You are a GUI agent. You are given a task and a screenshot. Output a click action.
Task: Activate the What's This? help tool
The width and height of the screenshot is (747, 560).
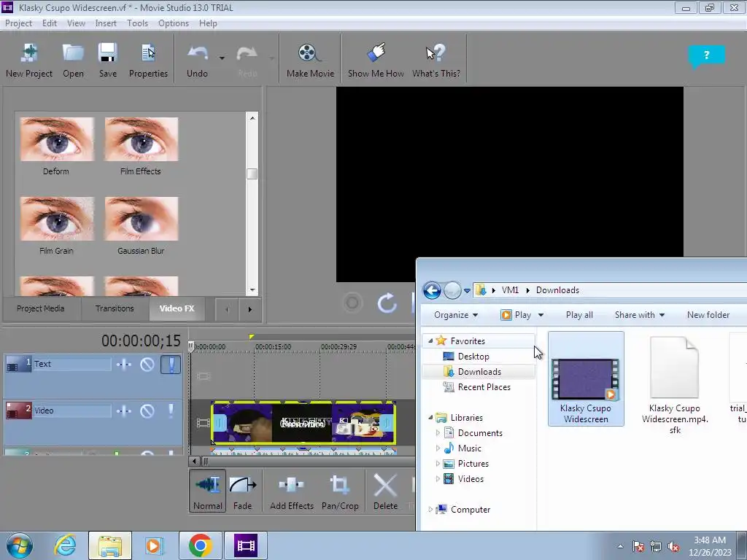[436, 61]
